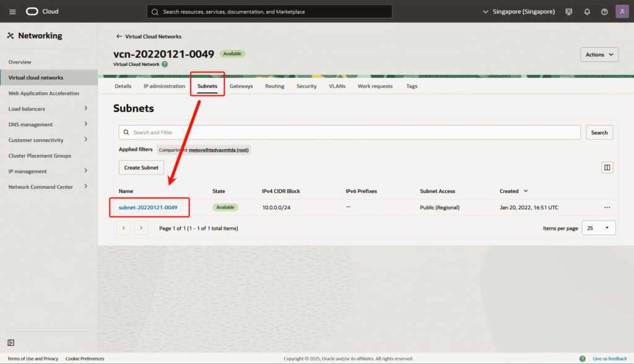Image resolution: width=634 pixels, height=364 pixels.
Task: Click the help icon beside Virtual Cloud Network
Action: point(165,64)
